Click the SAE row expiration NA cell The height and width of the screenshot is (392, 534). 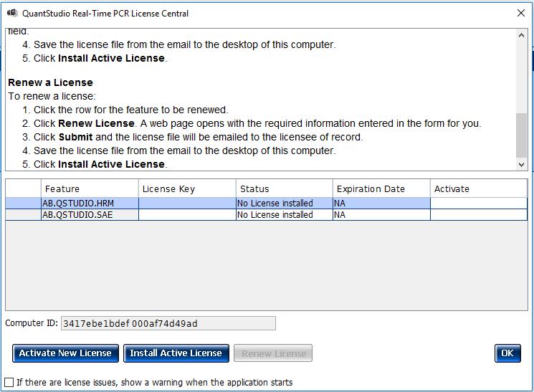382,215
